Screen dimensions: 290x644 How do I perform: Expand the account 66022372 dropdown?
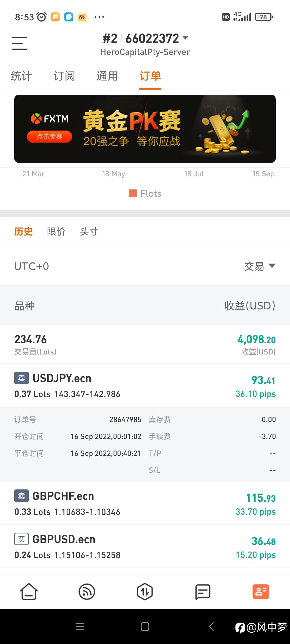click(x=185, y=38)
